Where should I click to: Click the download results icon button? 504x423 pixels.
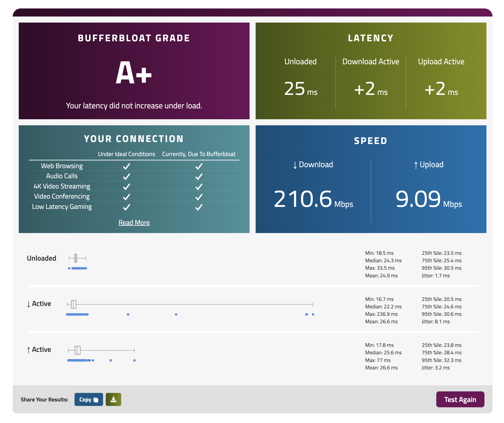113,399
